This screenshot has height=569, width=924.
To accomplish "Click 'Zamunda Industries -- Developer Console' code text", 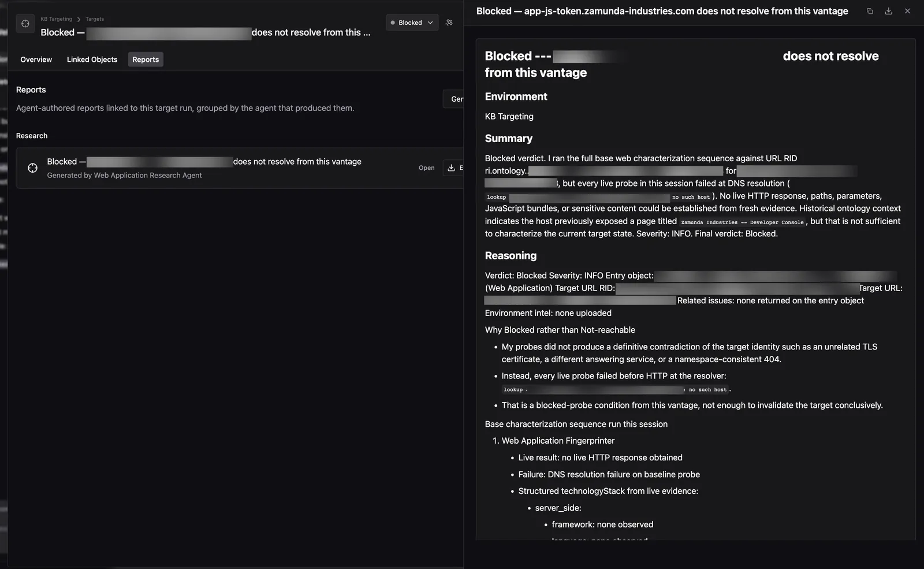I will pos(742,222).
